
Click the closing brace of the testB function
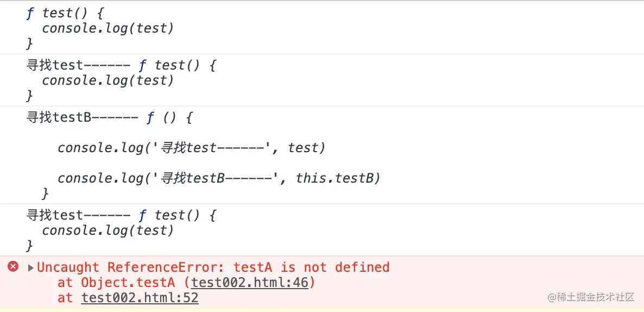point(45,193)
